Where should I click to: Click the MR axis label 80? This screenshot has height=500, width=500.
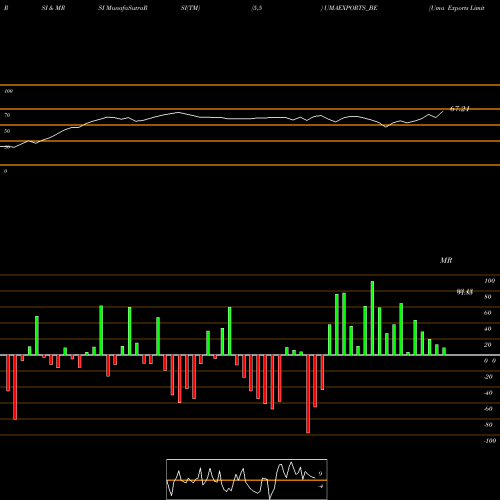(x=488, y=297)
